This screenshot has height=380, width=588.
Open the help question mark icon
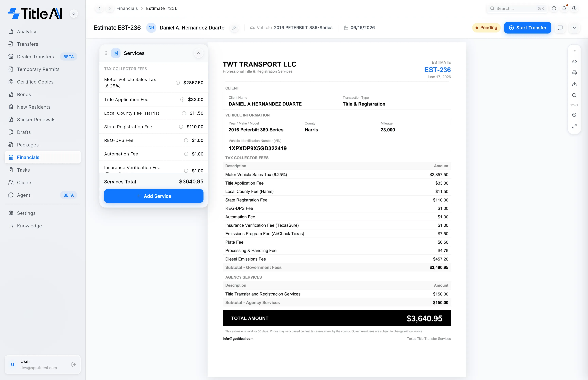pyautogui.click(x=574, y=8)
